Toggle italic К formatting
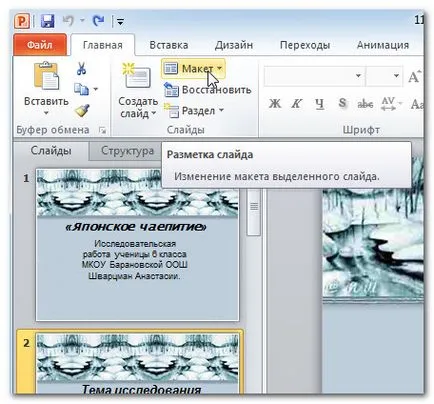The height and width of the screenshot is (404, 434). click(296, 104)
